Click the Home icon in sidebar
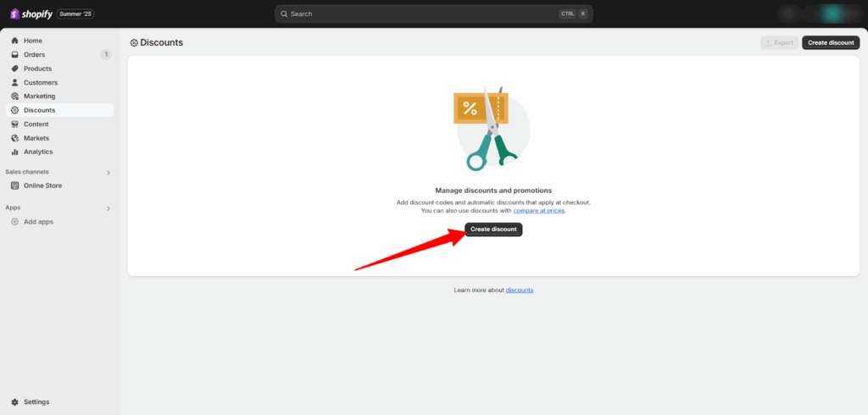 (x=15, y=41)
